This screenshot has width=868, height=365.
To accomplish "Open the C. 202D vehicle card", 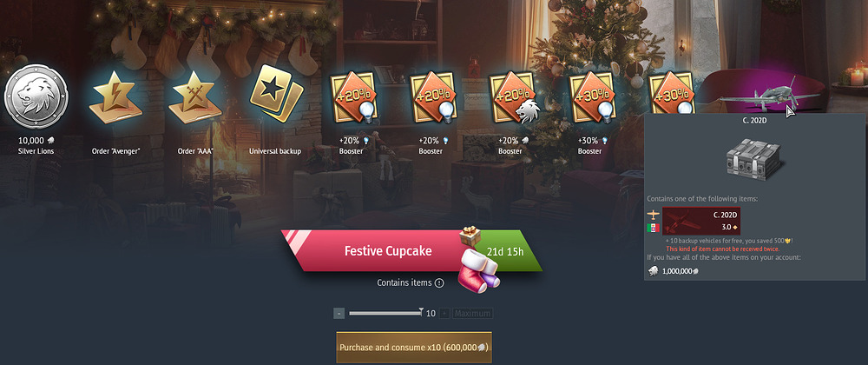I will click(700, 221).
